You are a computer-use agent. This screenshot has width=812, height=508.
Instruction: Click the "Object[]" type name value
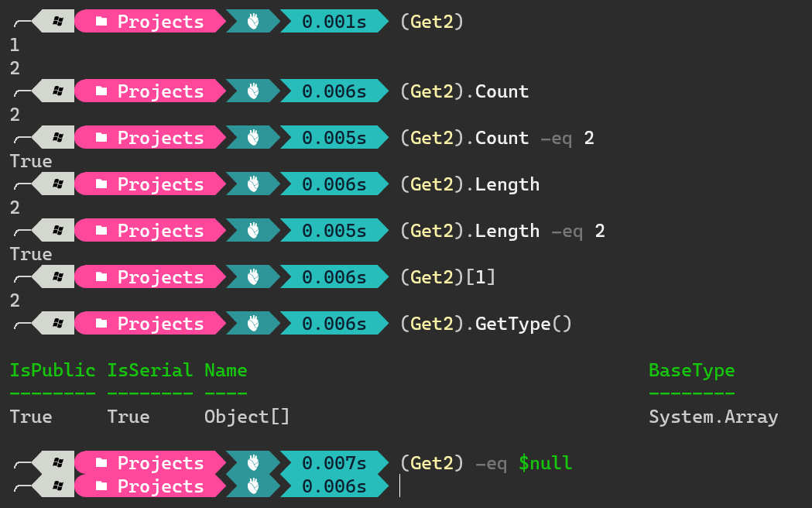[247, 417]
